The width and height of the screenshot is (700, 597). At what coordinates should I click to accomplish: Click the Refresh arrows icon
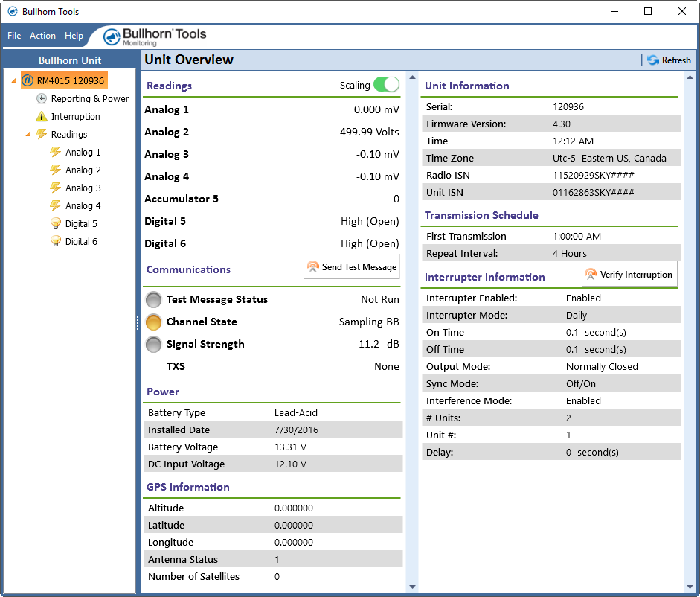pos(653,60)
